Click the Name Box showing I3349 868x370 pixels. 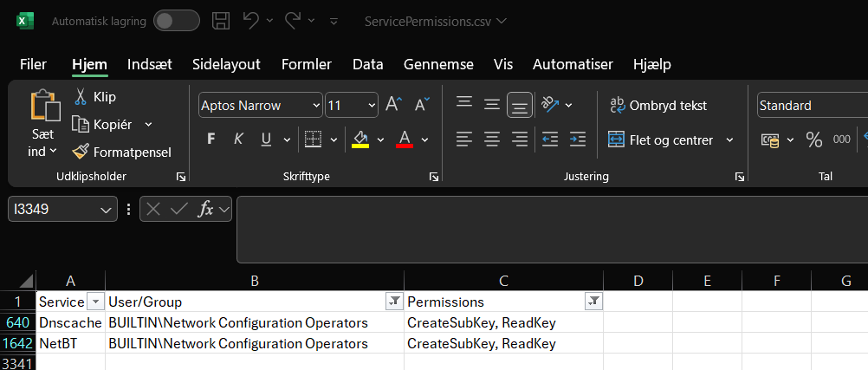click(x=54, y=209)
